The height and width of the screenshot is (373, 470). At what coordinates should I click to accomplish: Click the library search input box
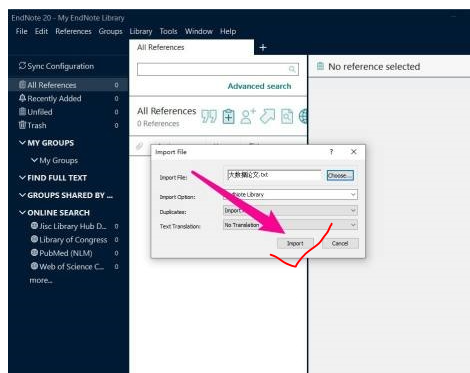pyautogui.click(x=218, y=69)
